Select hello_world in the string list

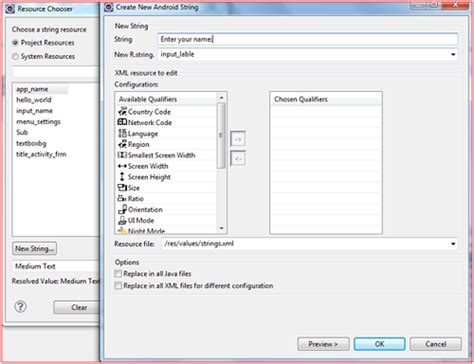pos(34,100)
